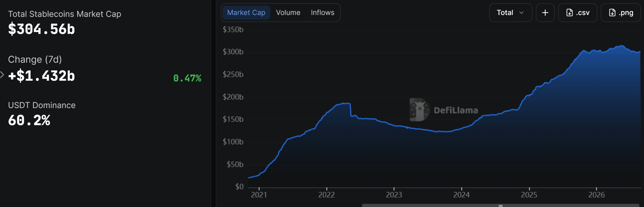
Task: Click the DefiLlama llama logo watermark
Action: coord(419,110)
